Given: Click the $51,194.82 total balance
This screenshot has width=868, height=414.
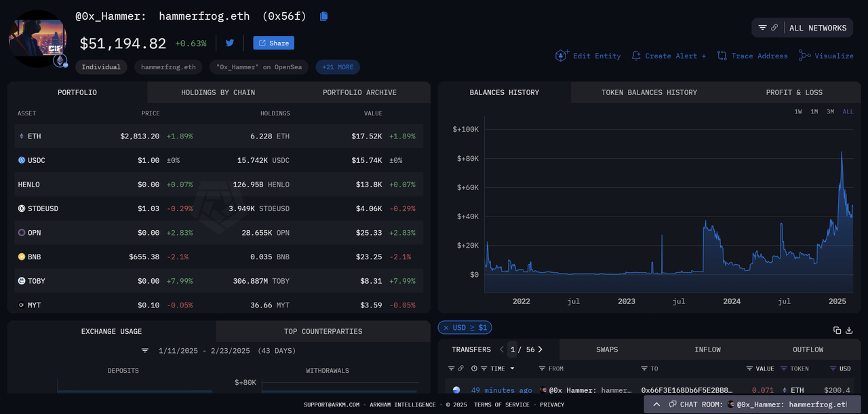Looking at the screenshot, I should pyautogui.click(x=123, y=43).
